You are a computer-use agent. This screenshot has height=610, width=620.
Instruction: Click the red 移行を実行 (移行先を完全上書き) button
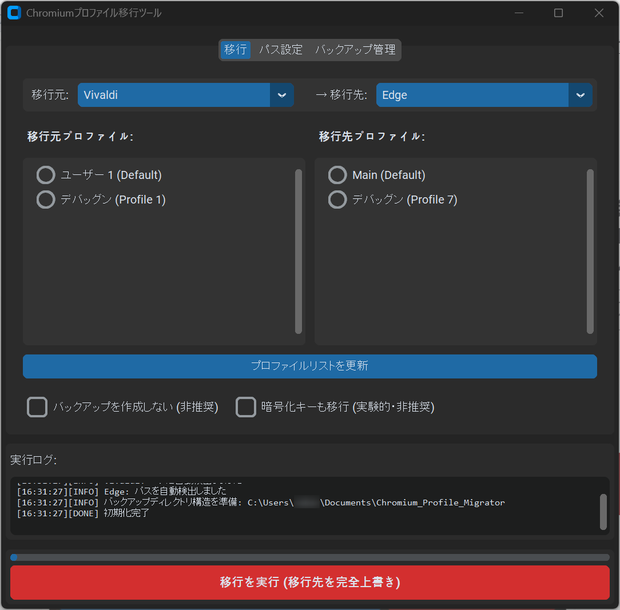point(310,582)
